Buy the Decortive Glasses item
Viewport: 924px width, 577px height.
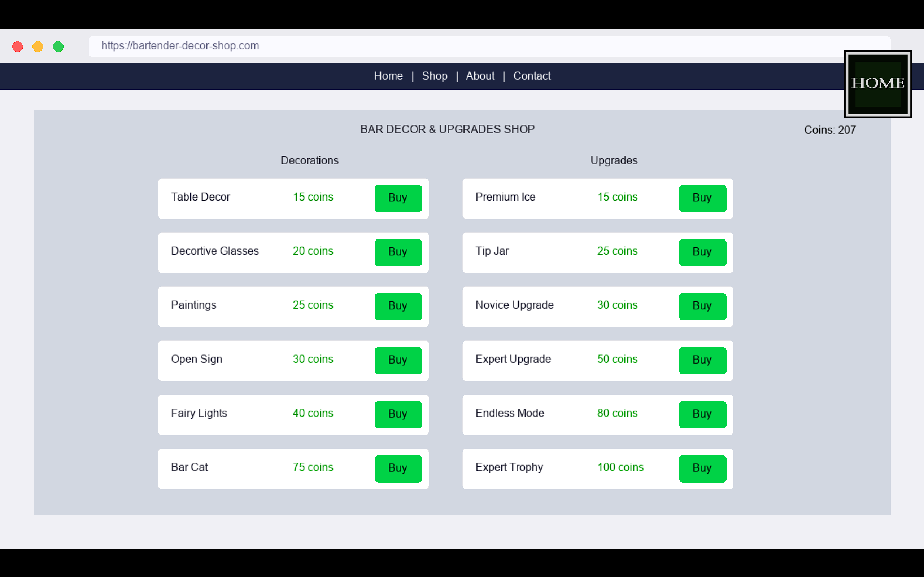[x=398, y=252]
